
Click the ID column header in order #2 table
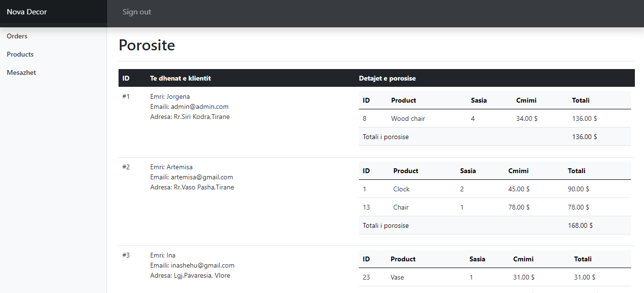pos(366,171)
